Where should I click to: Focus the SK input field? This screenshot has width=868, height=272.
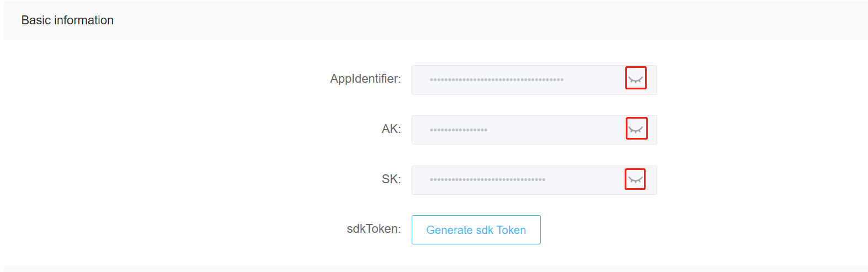[534, 180]
